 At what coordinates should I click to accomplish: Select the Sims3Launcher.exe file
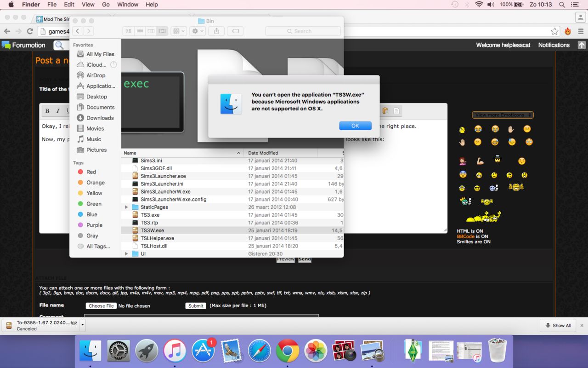(x=232, y=176)
